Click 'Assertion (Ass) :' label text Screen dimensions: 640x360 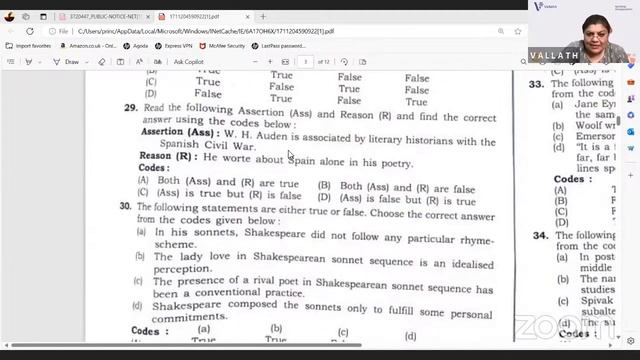click(x=180, y=133)
